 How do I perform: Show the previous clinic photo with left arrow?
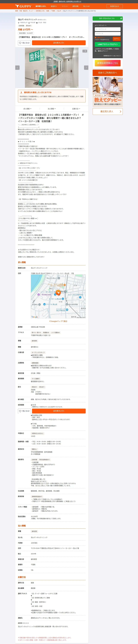point(18,68)
